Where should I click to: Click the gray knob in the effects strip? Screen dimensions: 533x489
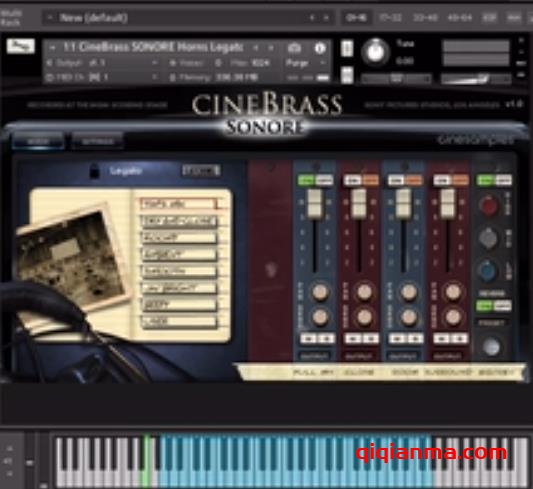coord(488,238)
